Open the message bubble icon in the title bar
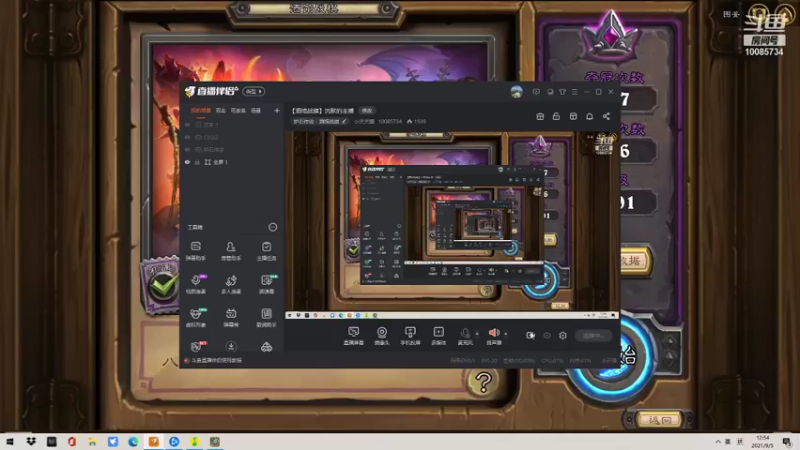800x450 pixels. pos(536,92)
